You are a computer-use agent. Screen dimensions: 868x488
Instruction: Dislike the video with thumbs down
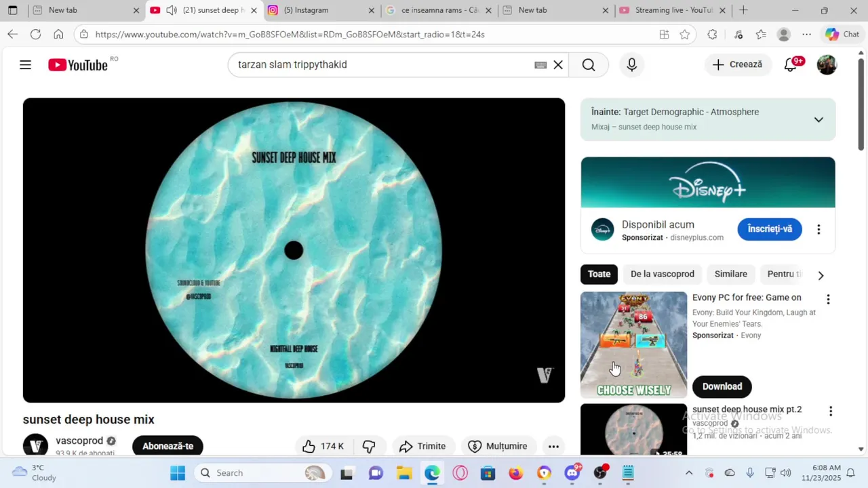(370, 446)
